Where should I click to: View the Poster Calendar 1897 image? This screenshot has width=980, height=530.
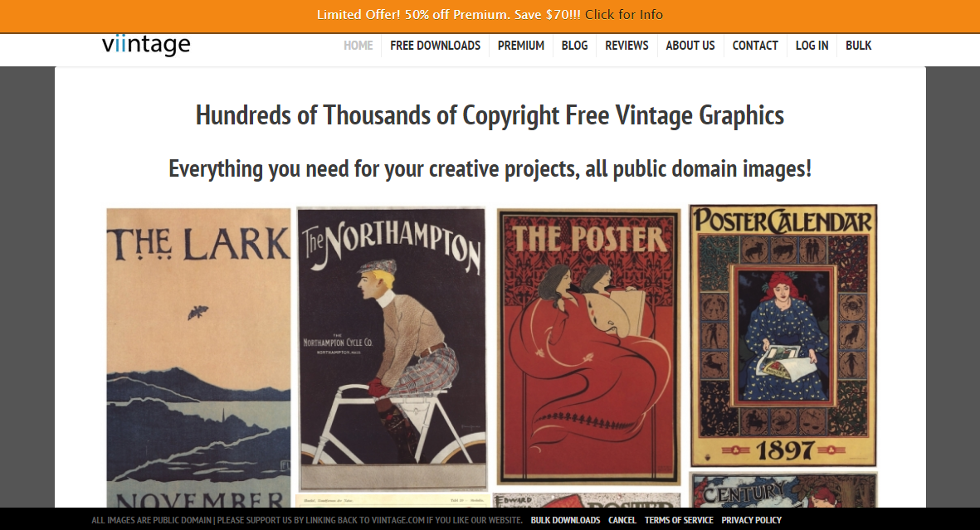pyautogui.click(x=783, y=335)
